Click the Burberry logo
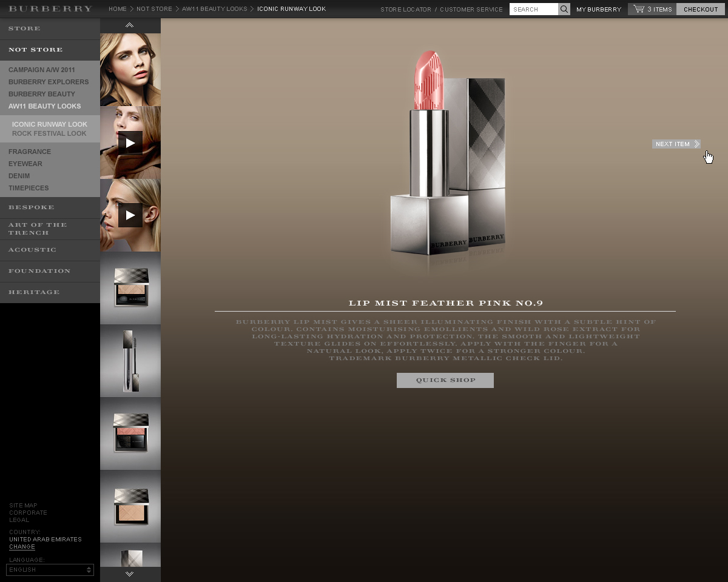This screenshot has width=728, height=582. pos(50,9)
